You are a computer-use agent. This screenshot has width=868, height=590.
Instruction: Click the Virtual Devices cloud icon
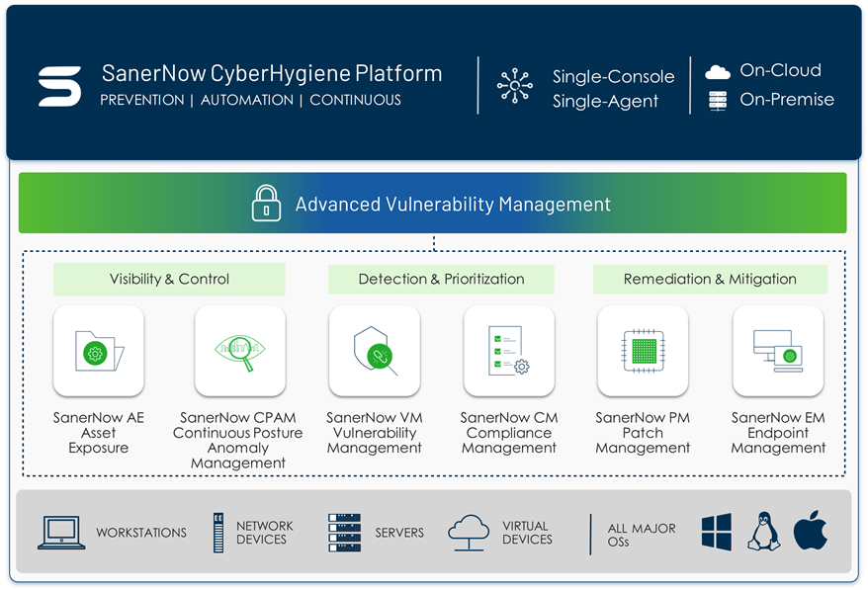point(469,533)
